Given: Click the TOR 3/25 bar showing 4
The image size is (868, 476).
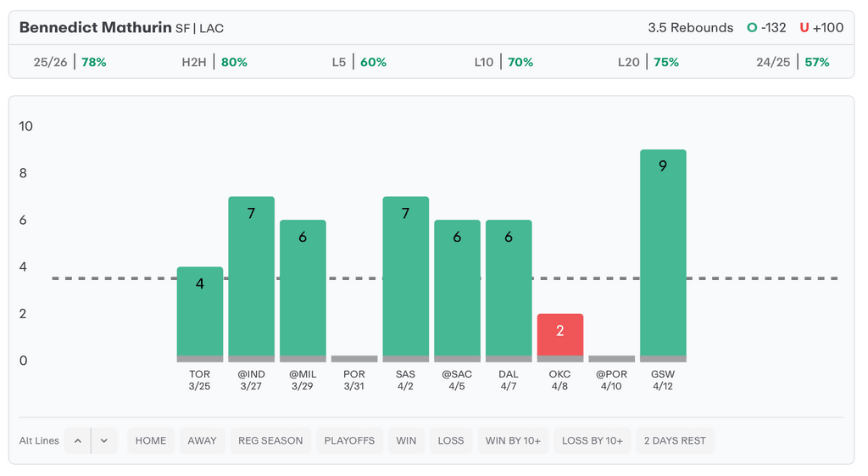Looking at the screenshot, I should (x=200, y=314).
